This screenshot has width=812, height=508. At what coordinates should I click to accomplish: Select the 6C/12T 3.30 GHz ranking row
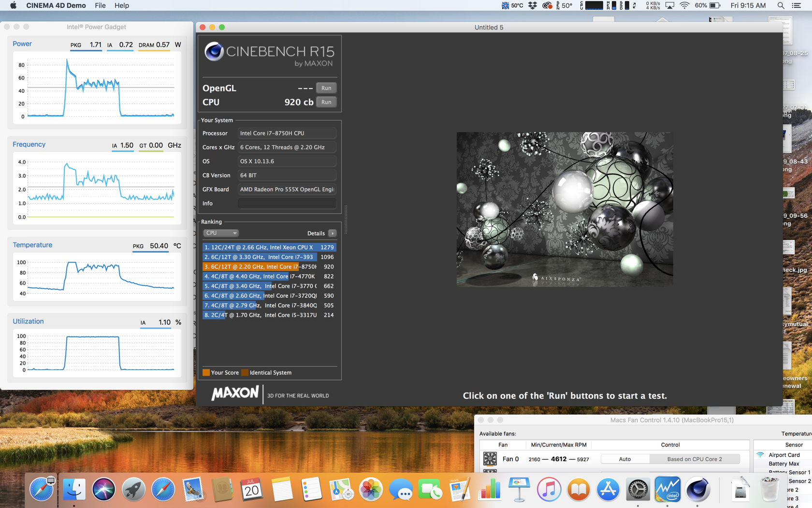click(x=269, y=257)
